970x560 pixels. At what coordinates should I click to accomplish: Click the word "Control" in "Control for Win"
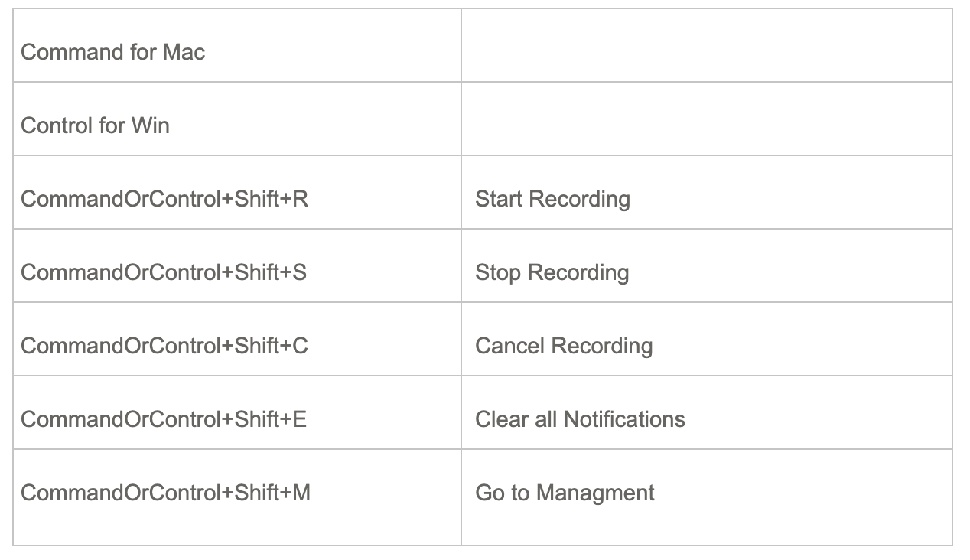point(57,125)
